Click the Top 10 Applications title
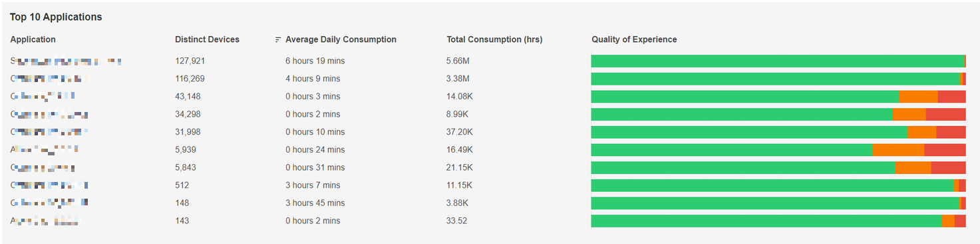Screen dimensions: 980x244 tap(56, 17)
